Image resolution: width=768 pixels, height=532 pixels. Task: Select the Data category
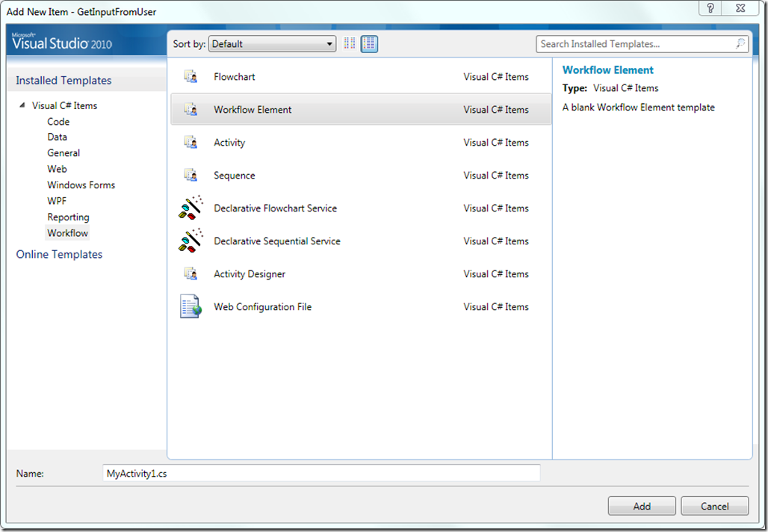tap(58, 137)
